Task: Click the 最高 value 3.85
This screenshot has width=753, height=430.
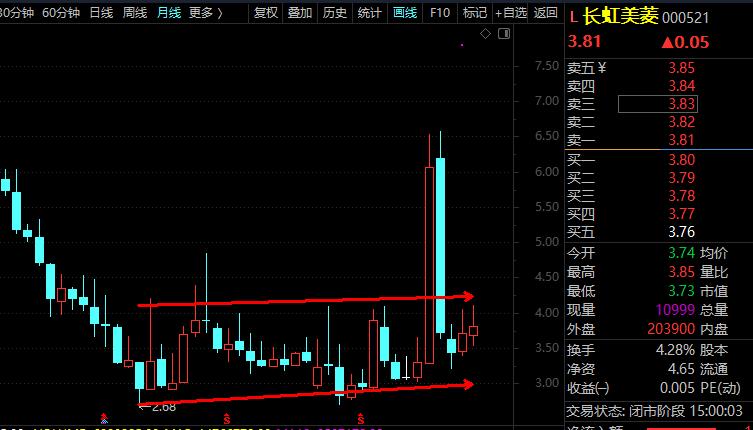Action: pos(681,272)
